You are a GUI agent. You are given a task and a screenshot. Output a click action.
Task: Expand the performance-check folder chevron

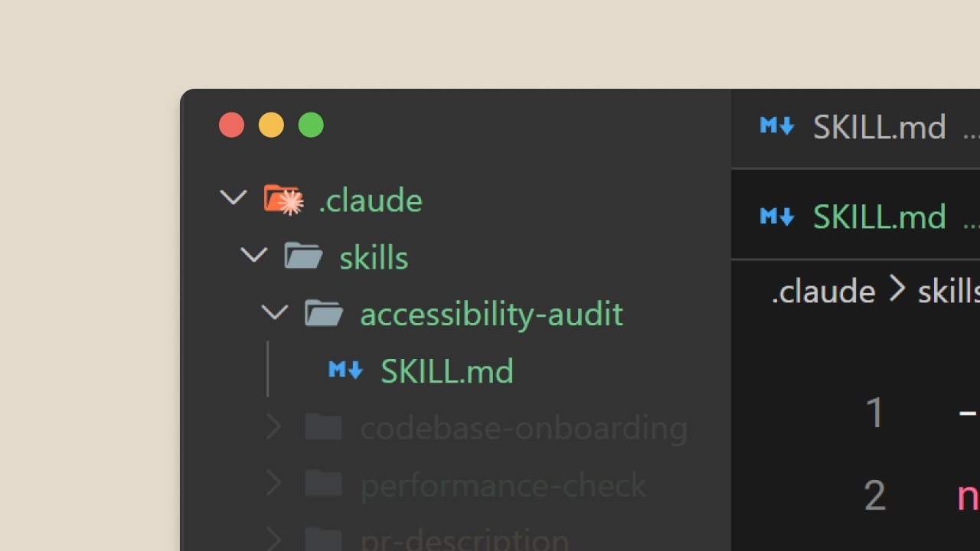pos(273,484)
